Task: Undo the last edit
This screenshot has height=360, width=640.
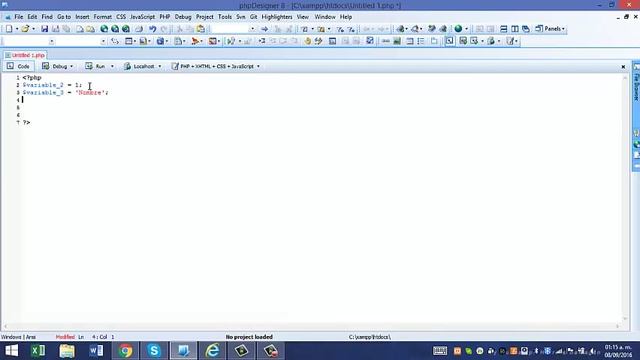Action: (152, 29)
